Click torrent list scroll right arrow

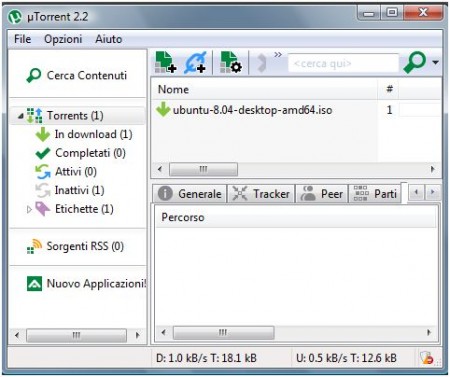click(x=433, y=169)
